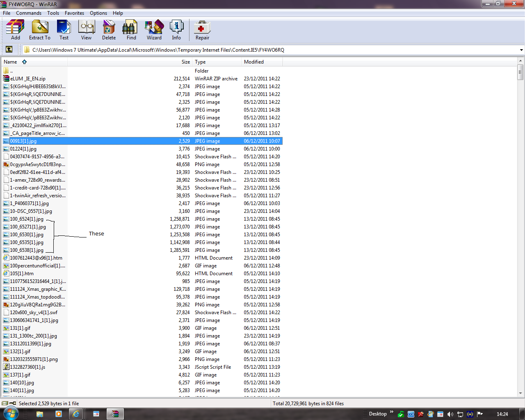Sort by the Name column header

coord(34,62)
